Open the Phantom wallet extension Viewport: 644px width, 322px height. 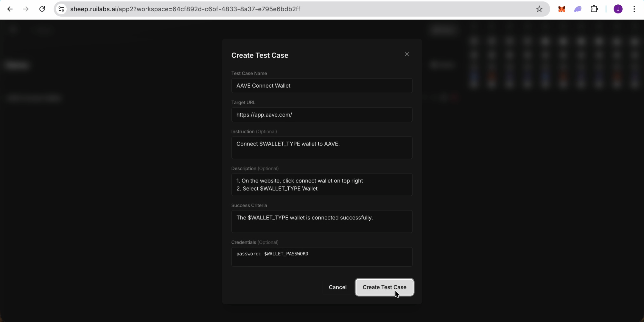[577, 9]
